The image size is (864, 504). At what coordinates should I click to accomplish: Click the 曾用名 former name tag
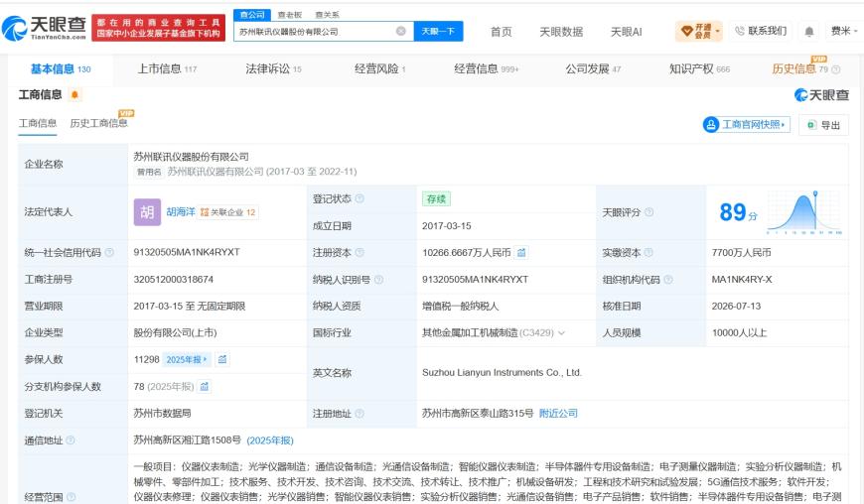(x=149, y=172)
